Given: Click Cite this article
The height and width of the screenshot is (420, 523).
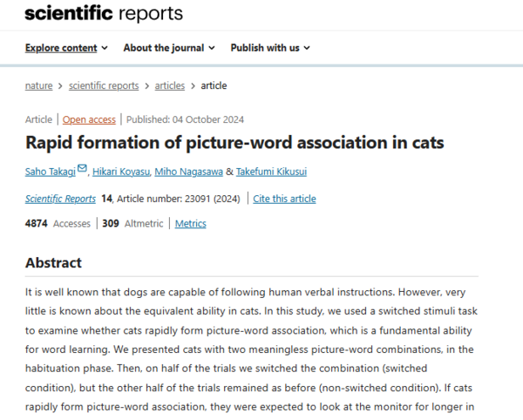Looking at the screenshot, I should click(285, 199).
